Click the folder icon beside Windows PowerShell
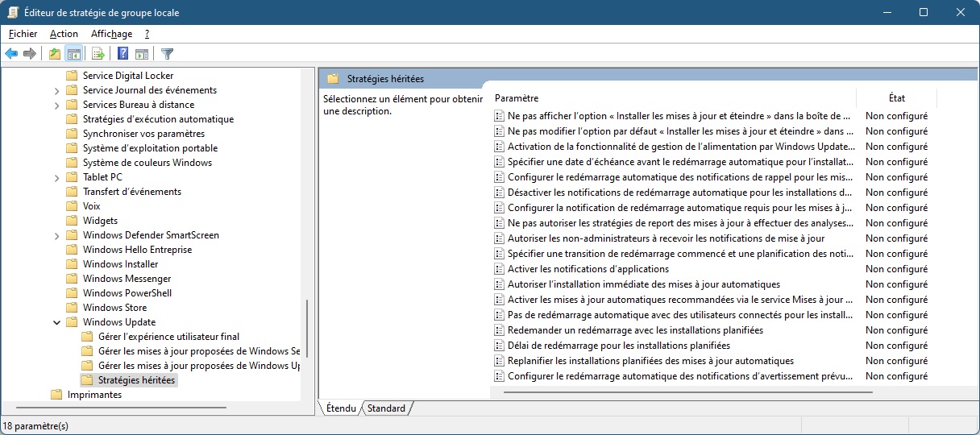Image resolution: width=980 pixels, height=435 pixels. click(x=72, y=293)
